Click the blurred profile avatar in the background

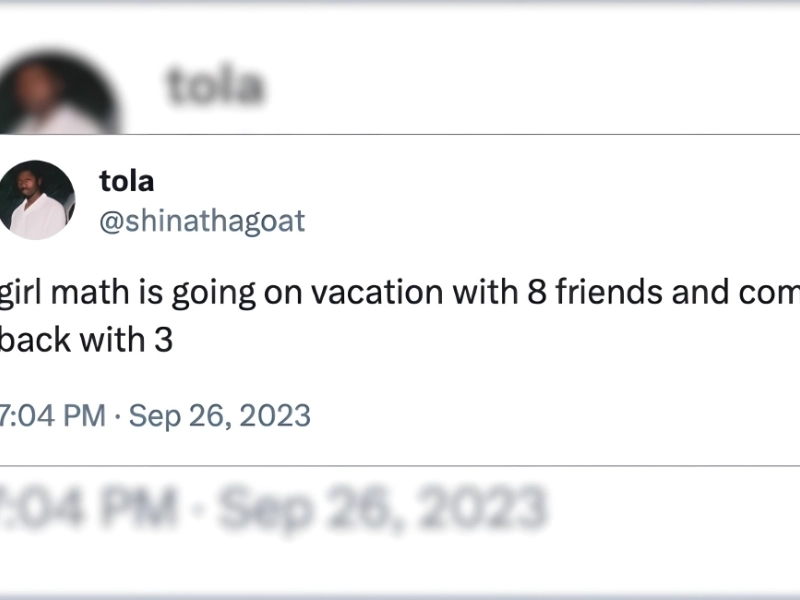click(62, 90)
